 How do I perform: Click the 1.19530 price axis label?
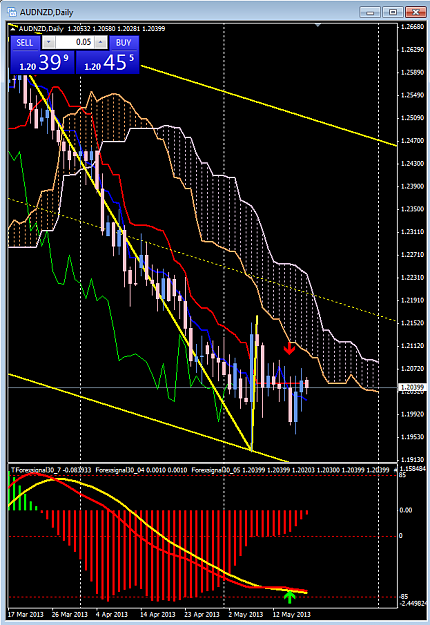click(412, 437)
